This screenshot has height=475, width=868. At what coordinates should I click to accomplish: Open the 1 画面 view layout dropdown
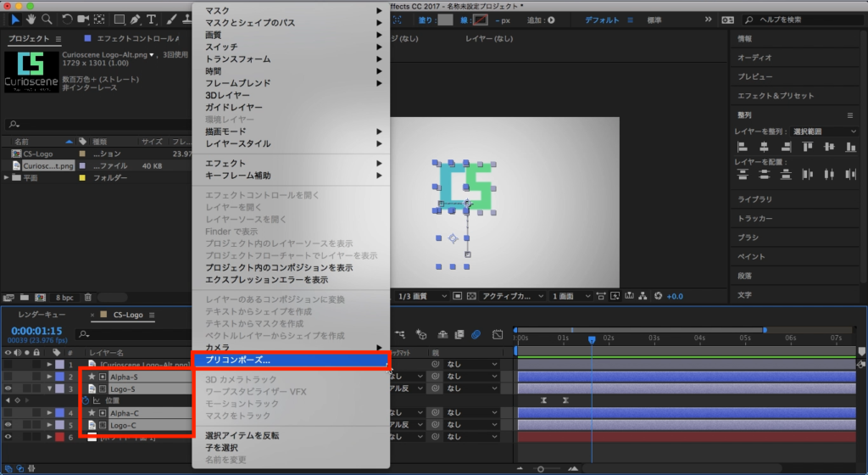pos(571,296)
